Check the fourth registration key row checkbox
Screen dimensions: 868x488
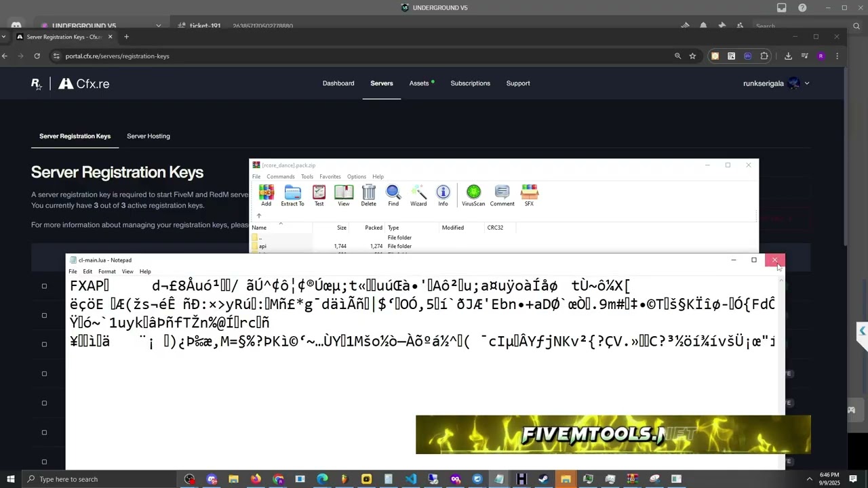(x=44, y=373)
